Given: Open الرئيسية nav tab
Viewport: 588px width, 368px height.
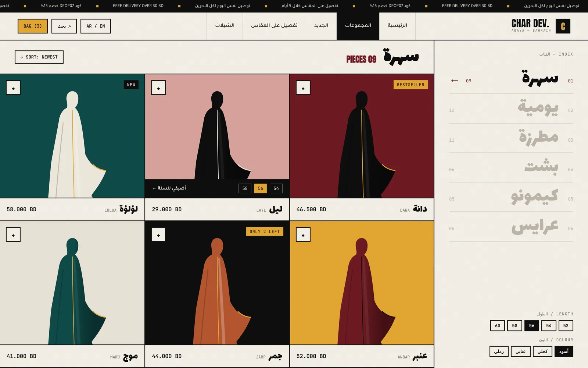Looking at the screenshot, I should (397, 26).
